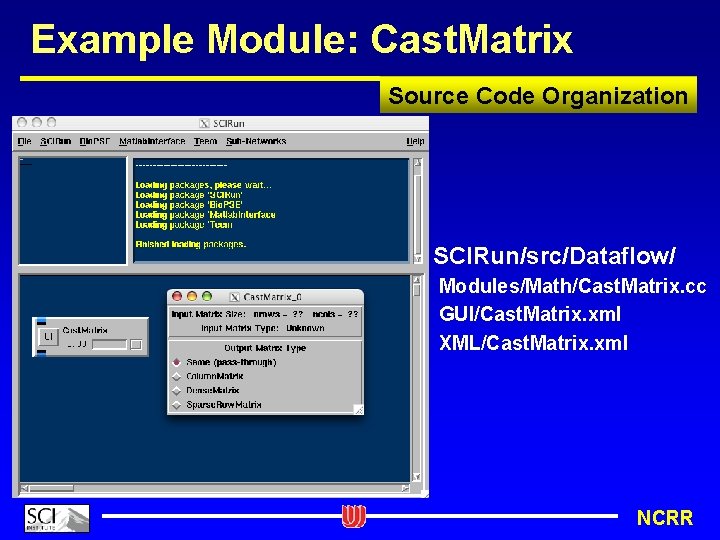
Task: Click the CastMatrix module's output port
Action: (x=41, y=353)
